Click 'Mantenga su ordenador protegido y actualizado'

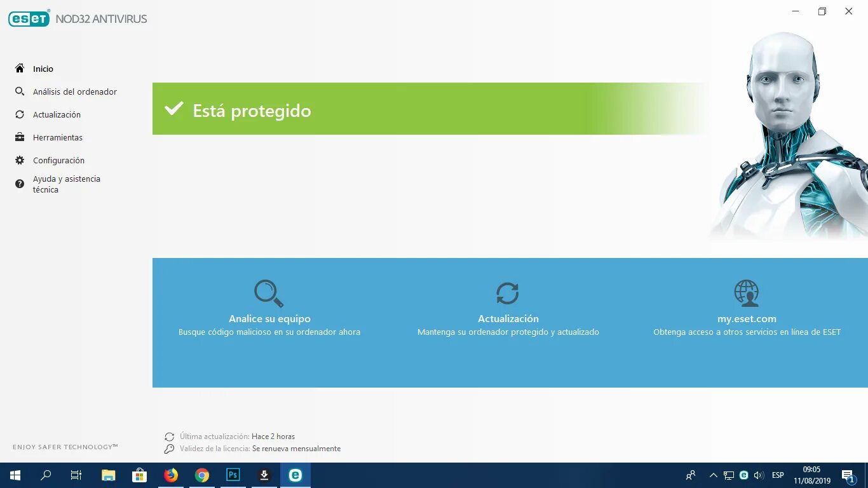tap(508, 332)
